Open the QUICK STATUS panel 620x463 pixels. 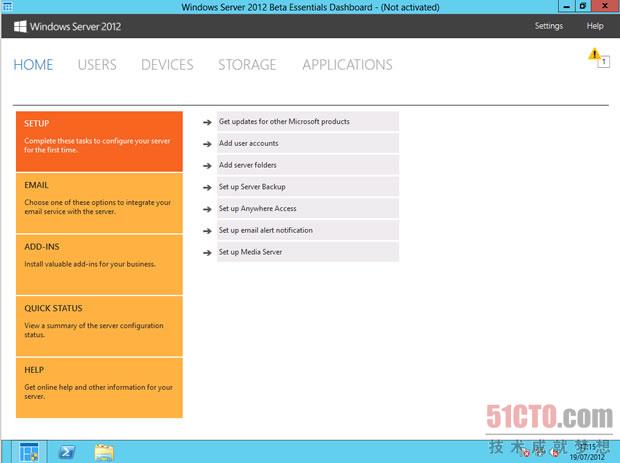pyautogui.click(x=99, y=325)
